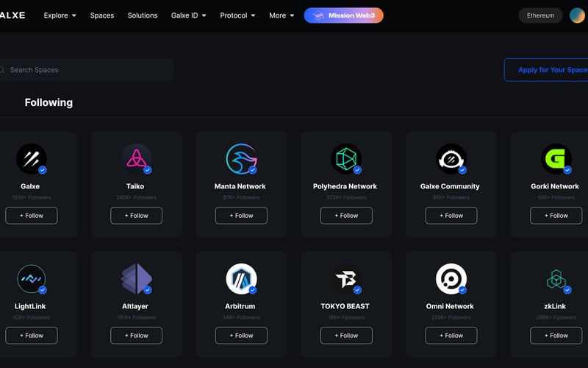Open the TOKYO BEAST logo
The width and height of the screenshot is (588, 368).
pyautogui.click(x=346, y=279)
